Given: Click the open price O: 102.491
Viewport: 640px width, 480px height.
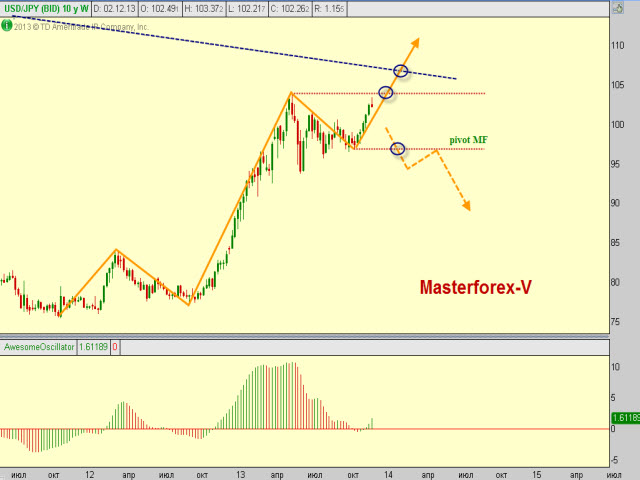Looking at the screenshot, I should [160, 9].
